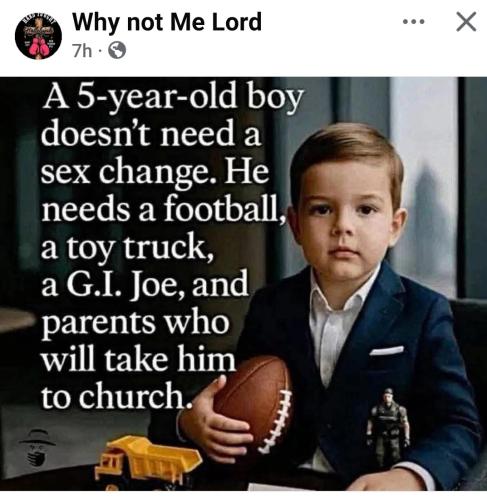Click the brown football in the photo
The height and width of the screenshot is (500, 487).
tap(255, 402)
